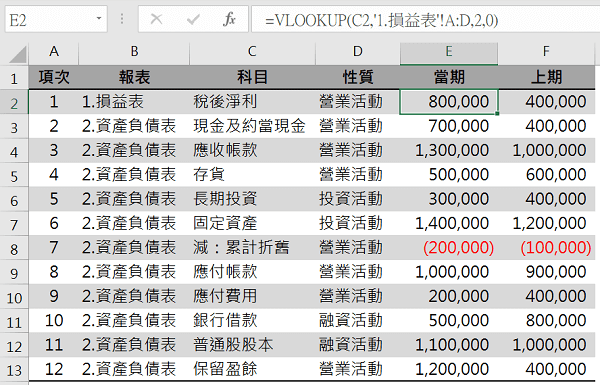The height and width of the screenshot is (385, 600).
Task: Click the 銀行借款 cell
Action: tap(252, 321)
